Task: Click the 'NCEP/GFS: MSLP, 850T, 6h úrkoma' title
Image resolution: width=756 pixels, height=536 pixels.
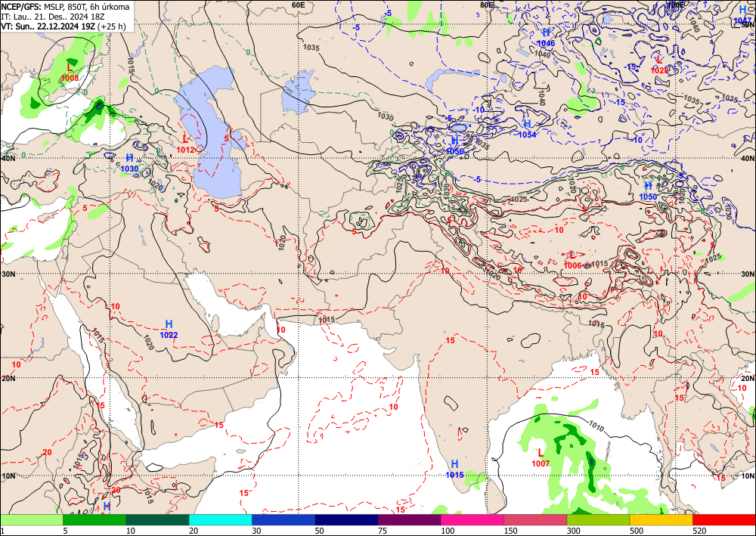Action: tap(65, 7)
